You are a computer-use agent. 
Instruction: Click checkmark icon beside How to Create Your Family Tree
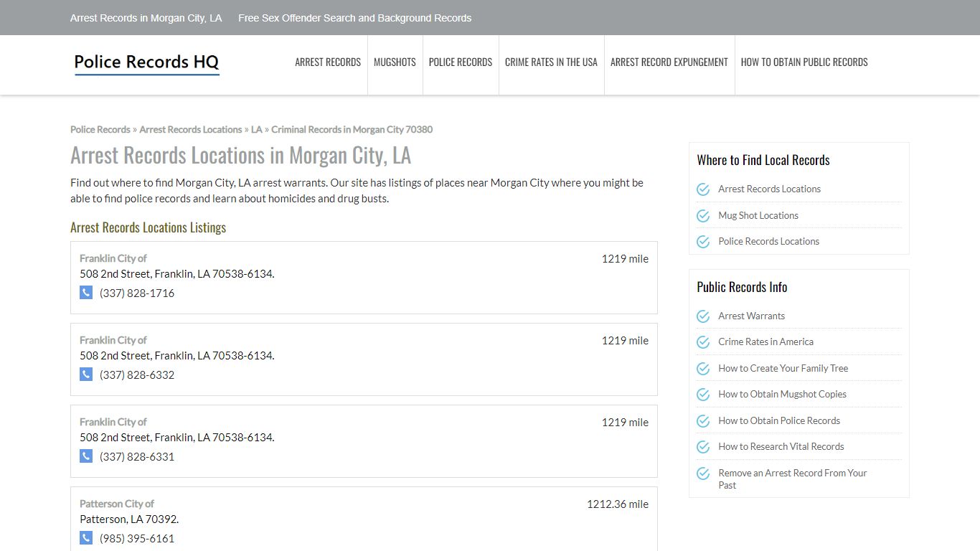[x=703, y=369]
